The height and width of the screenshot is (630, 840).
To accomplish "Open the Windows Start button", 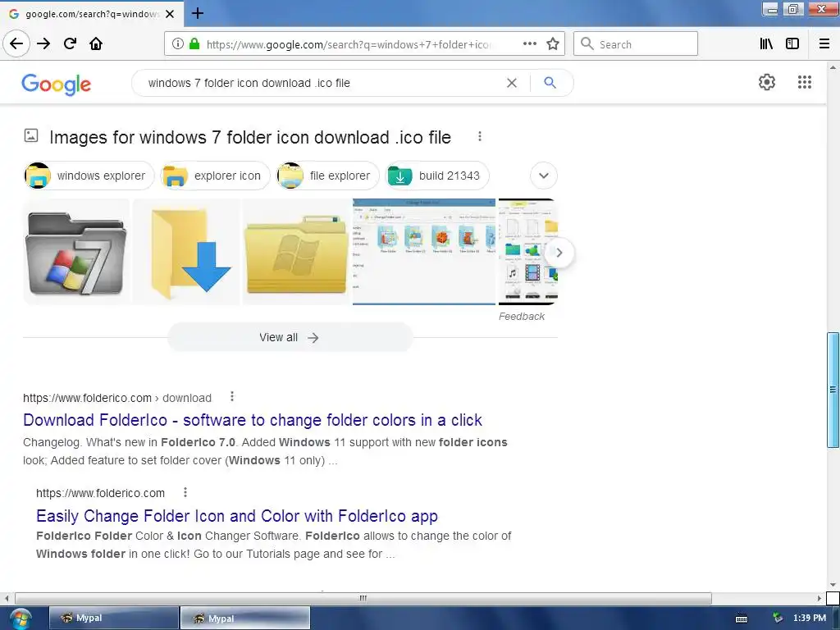I will pyautogui.click(x=20, y=619).
